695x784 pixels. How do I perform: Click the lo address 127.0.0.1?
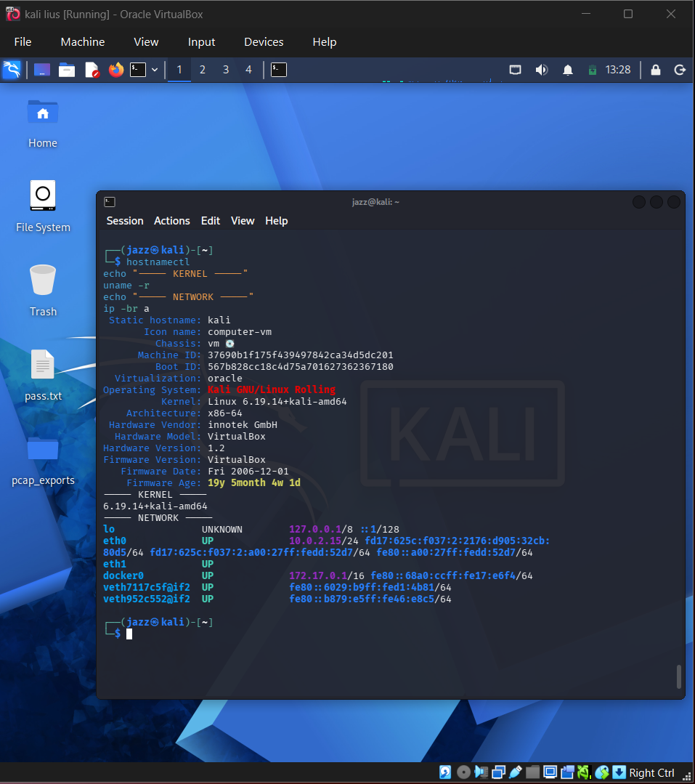[314, 529]
